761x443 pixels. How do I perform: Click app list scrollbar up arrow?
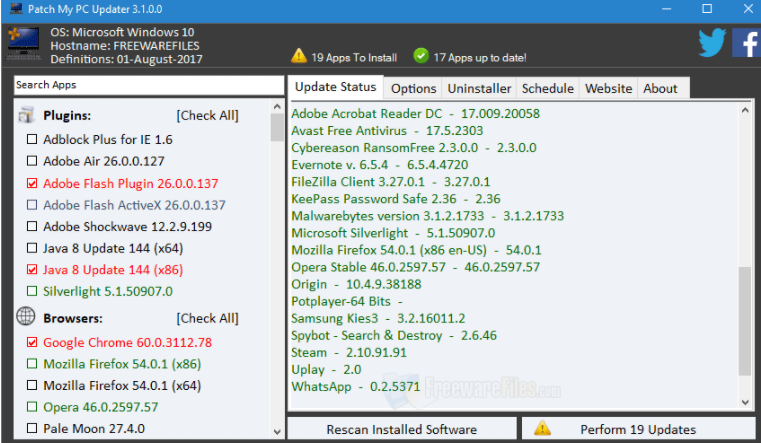pyautogui.click(x=277, y=106)
